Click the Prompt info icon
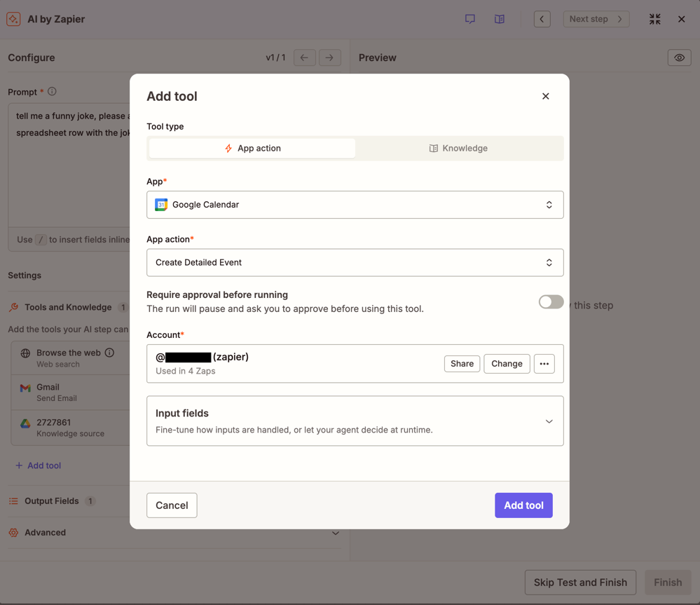The width and height of the screenshot is (700, 605). point(53,92)
